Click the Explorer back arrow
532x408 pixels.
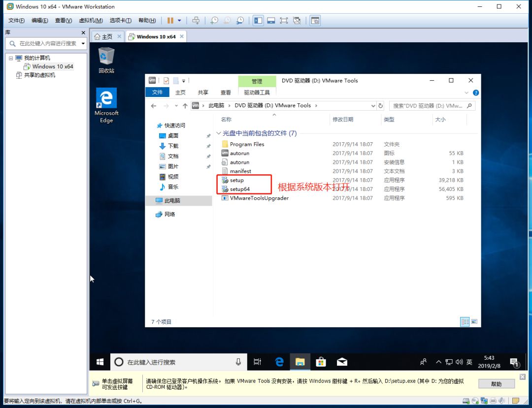tap(154, 106)
